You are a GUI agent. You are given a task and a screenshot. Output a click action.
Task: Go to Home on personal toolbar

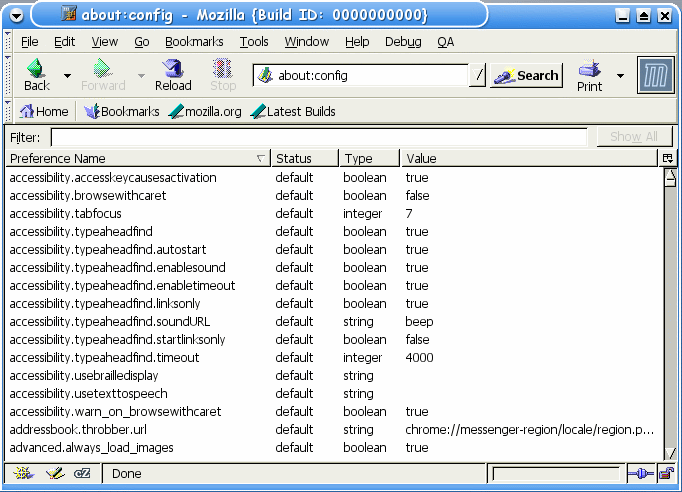point(43,112)
